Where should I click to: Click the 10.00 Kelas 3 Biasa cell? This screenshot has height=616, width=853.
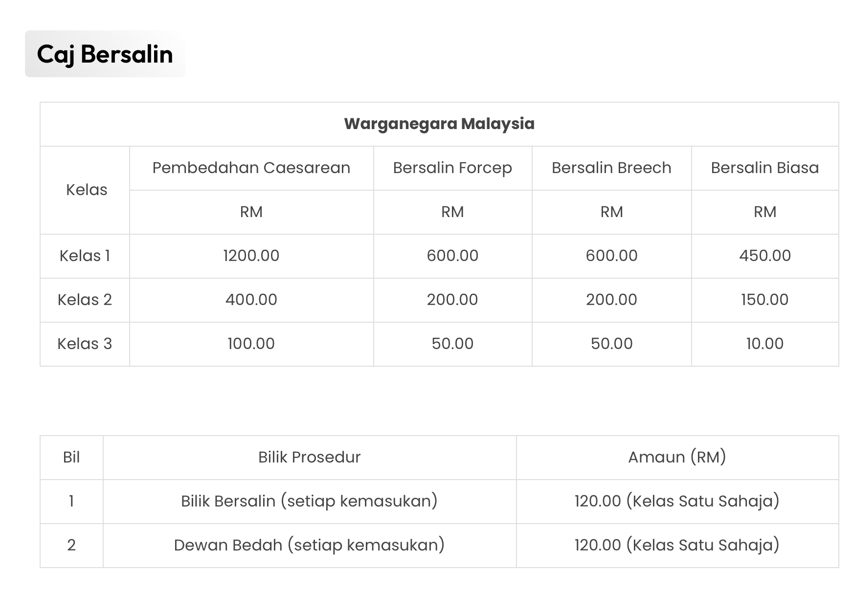click(x=765, y=344)
